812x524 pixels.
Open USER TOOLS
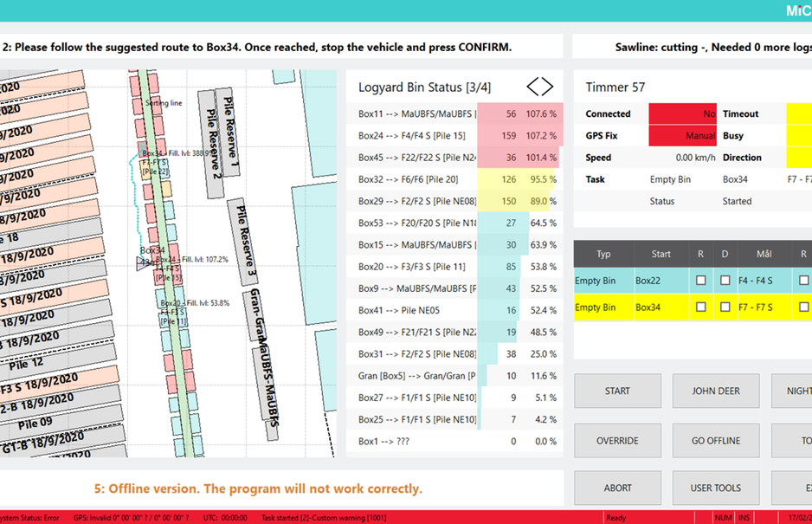(x=716, y=488)
